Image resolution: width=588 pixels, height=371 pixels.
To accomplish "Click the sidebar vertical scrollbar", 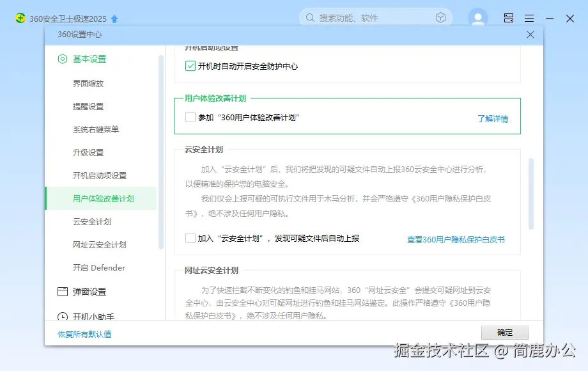I will (161, 152).
